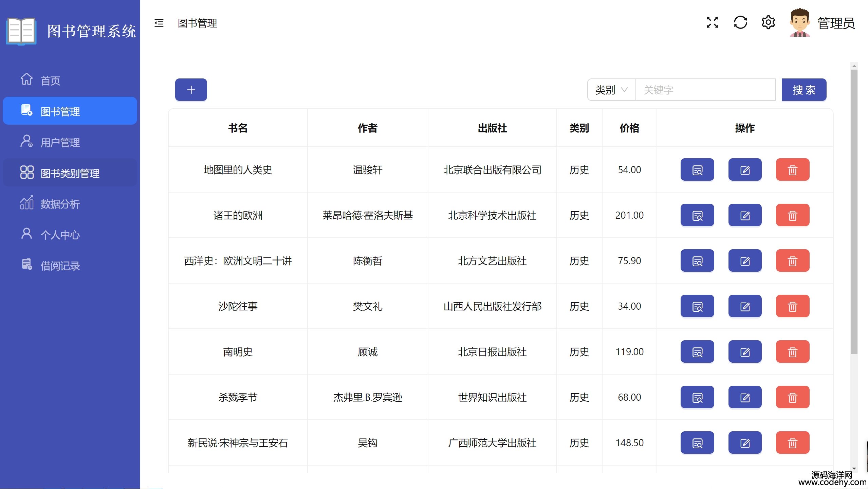View details of 新民说·宋神宗与王安石
The width and height of the screenshot is (868, 489).
click(x=697, y=442)
